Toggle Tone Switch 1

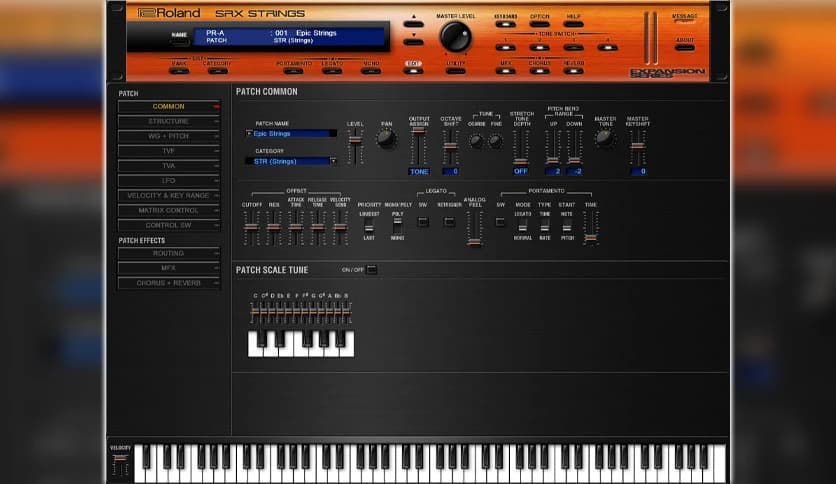click(505, 47)
